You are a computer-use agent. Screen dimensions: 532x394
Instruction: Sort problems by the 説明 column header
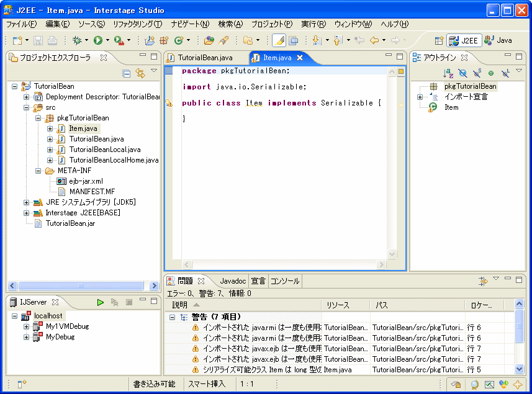(243, 305)
